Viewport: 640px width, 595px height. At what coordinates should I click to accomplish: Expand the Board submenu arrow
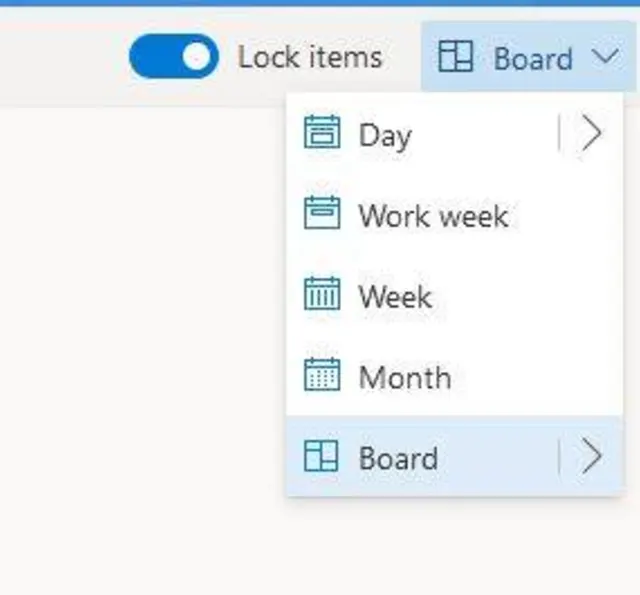point(592,457)
